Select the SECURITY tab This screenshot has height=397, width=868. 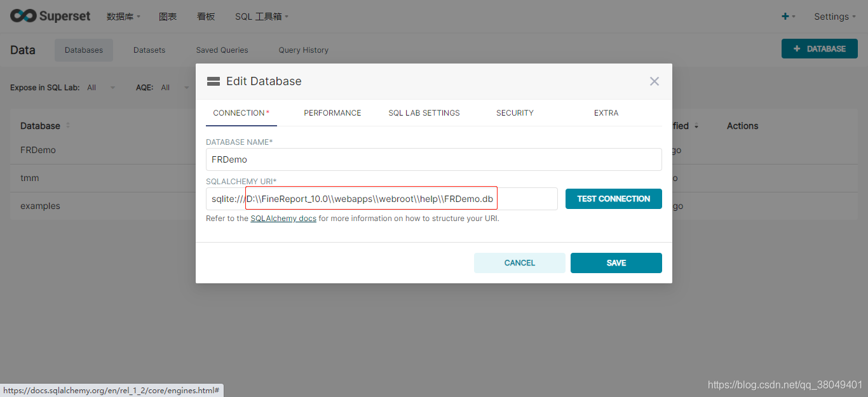(515, 113)
